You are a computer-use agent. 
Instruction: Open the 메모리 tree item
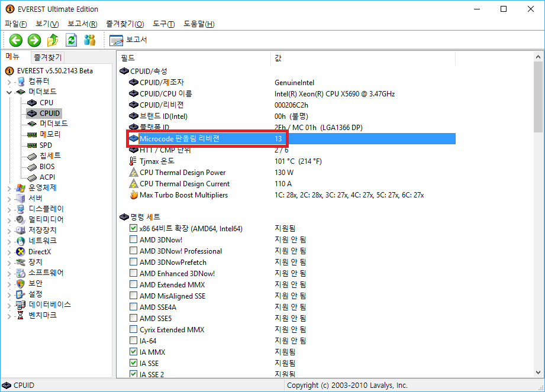44,134
